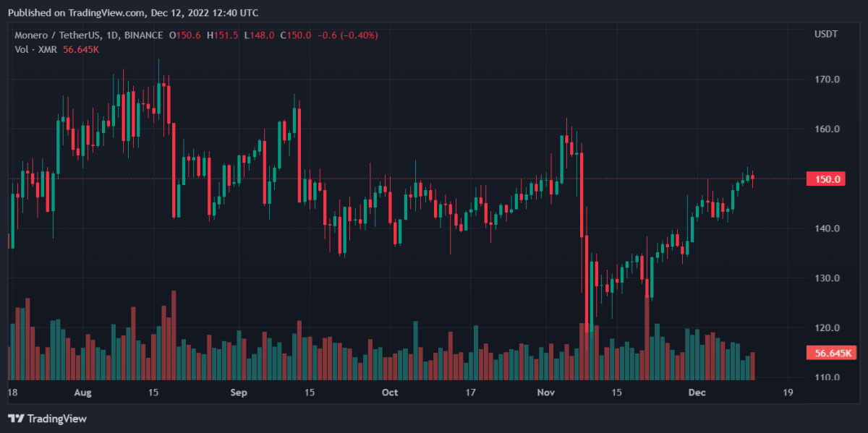Select the Sep marker on time axis
The height and width of the screenshot is (433, 868).
coord(239,393)
